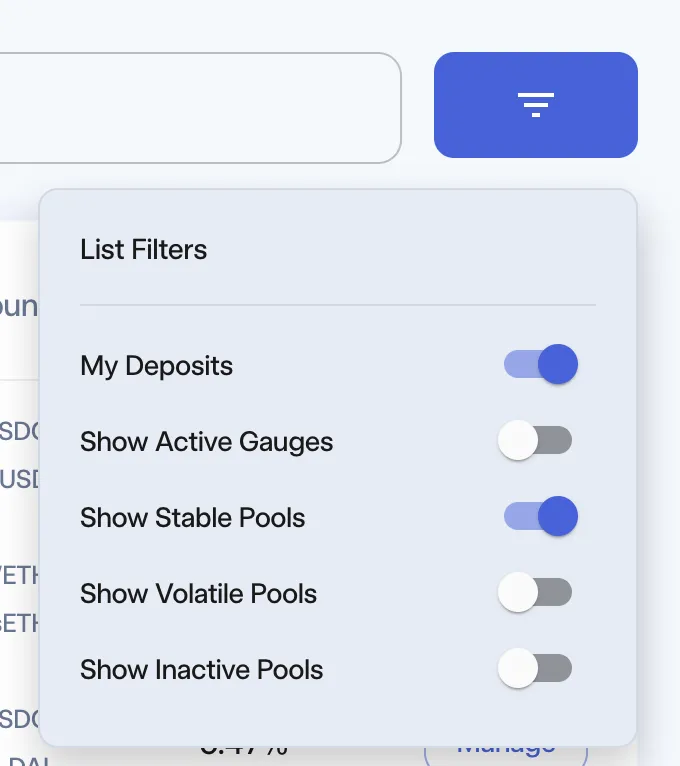Click the Show Volatile Pools label
The height and width of the screenshot is (766, 680).
pos(198,594)
